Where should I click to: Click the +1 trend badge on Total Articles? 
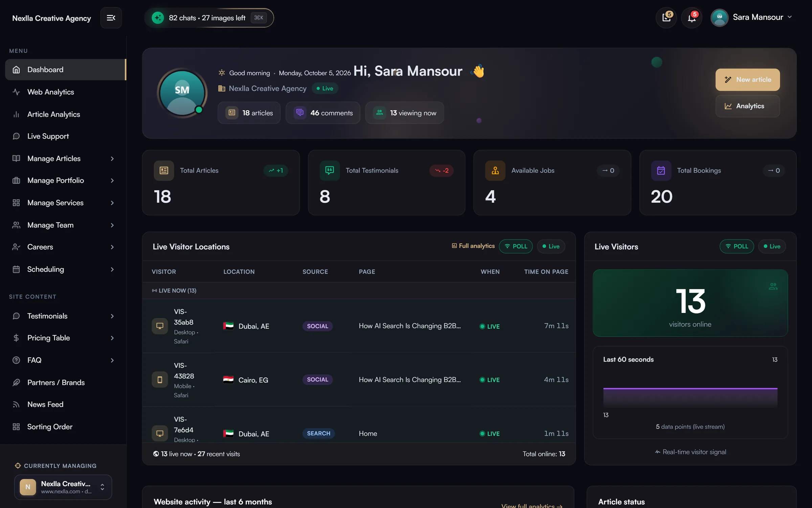(x=276, y=170)
